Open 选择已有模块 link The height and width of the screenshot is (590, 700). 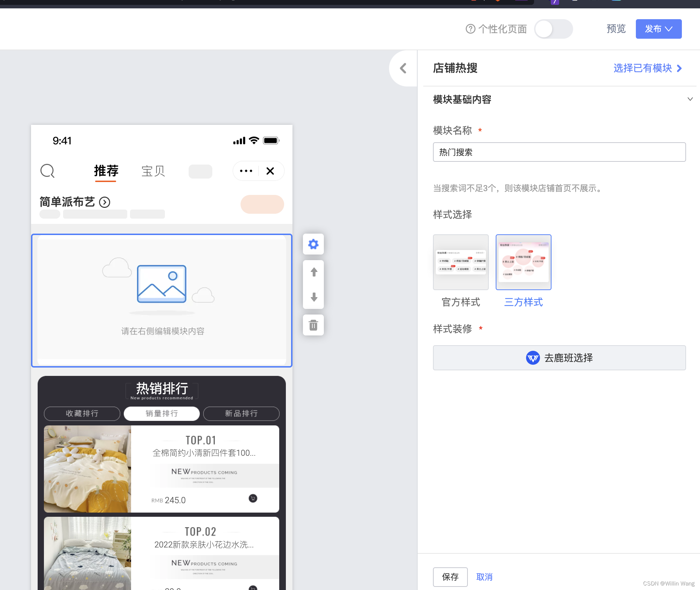tap(647, 68)
